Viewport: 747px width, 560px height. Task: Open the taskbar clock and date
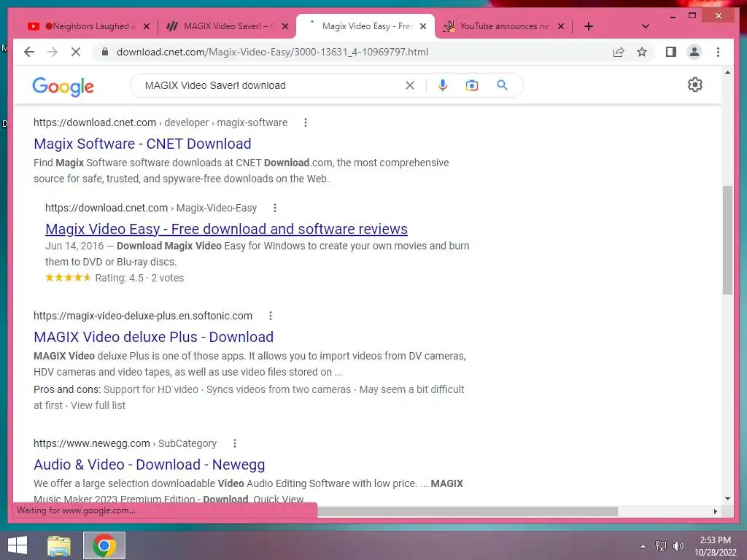coord(715,546)
